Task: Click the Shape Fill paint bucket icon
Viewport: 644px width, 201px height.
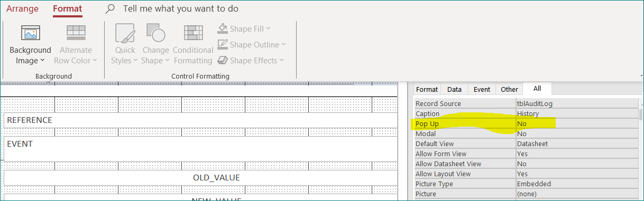Action: [x=223, y=28]
